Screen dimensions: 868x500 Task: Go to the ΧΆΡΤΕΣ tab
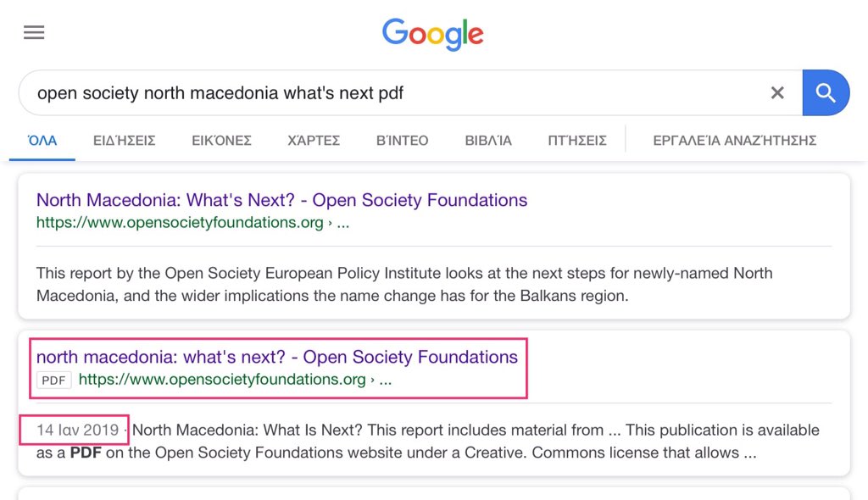click(x=314, y=141)
